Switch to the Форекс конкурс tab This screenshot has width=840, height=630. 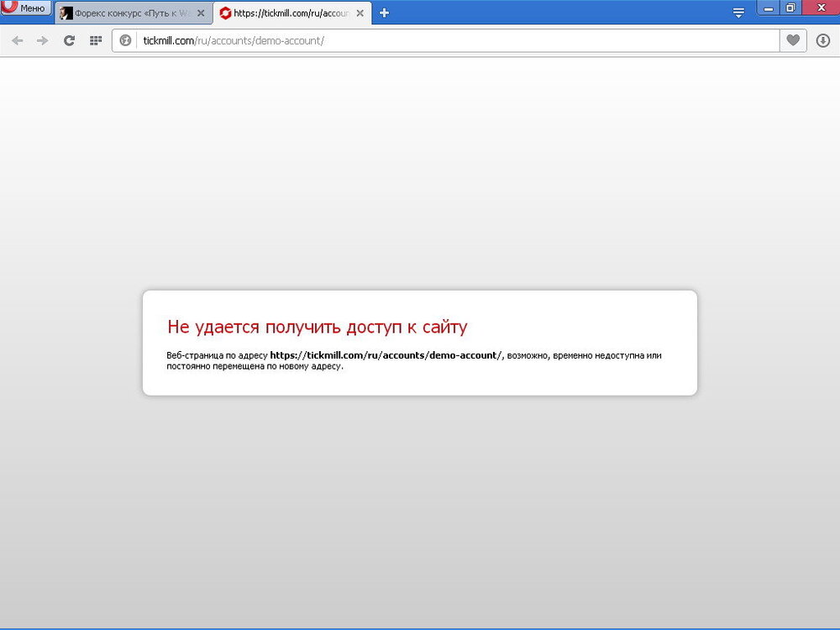134,13
